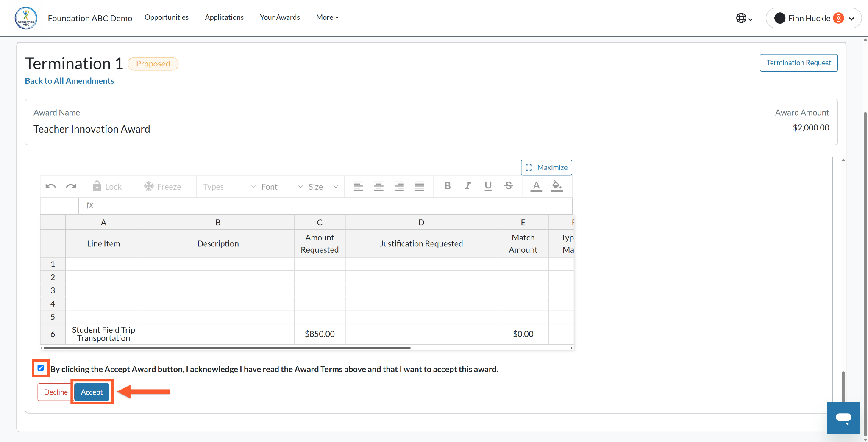This screenshot has height=442, width=868.
Task: Open the Size dropdown
Action: coord(323,187)
